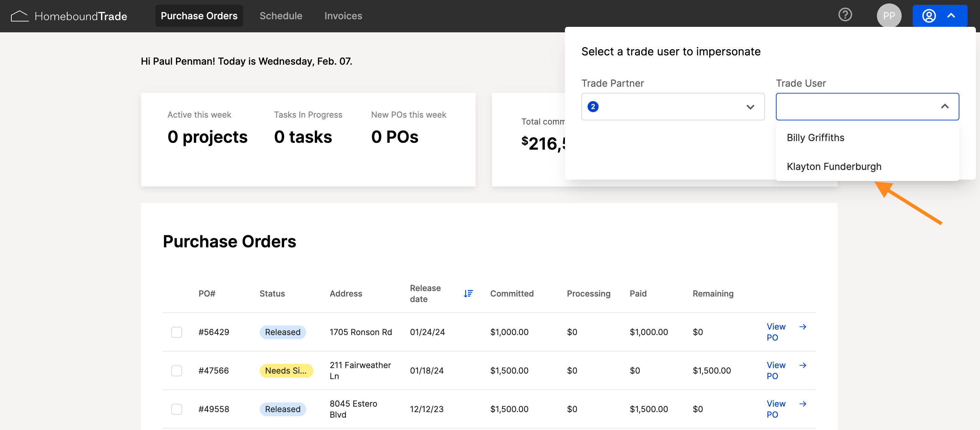Click the Processing column header
This screenshot has width=980, height=430.
pyautogui.click(x=588, y=293)
